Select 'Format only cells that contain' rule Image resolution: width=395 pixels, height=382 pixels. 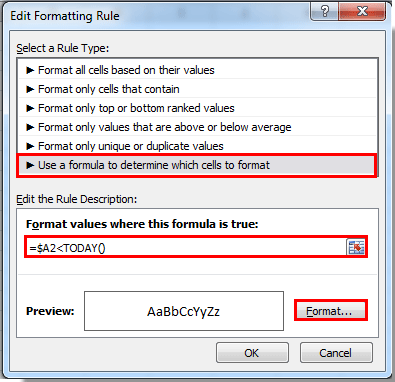click(x=197, y=89)
